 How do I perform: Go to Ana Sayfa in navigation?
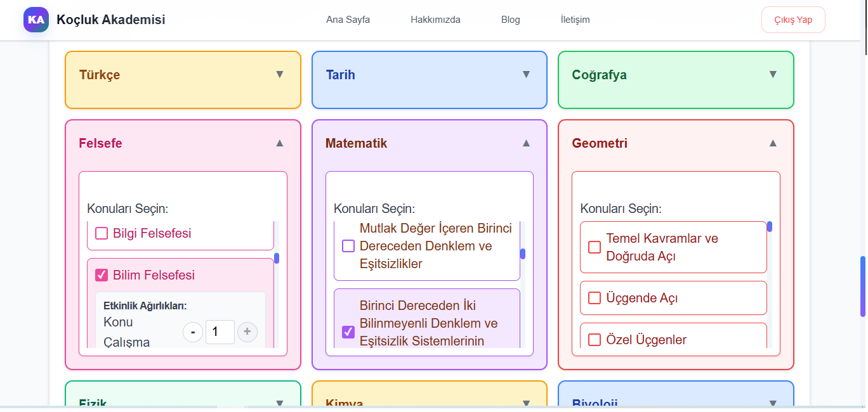[x=348, y=20]
